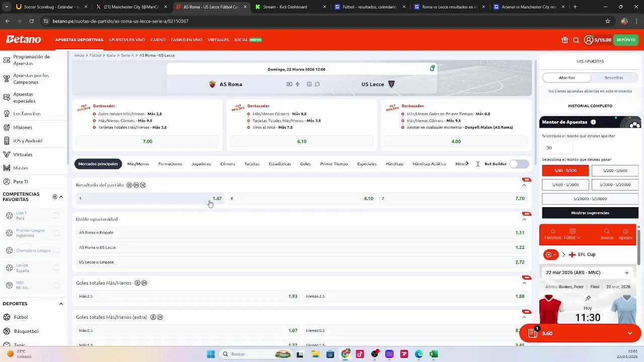
Task: Check the Liga 1 Perú checkbox
Action: point(56,216)
